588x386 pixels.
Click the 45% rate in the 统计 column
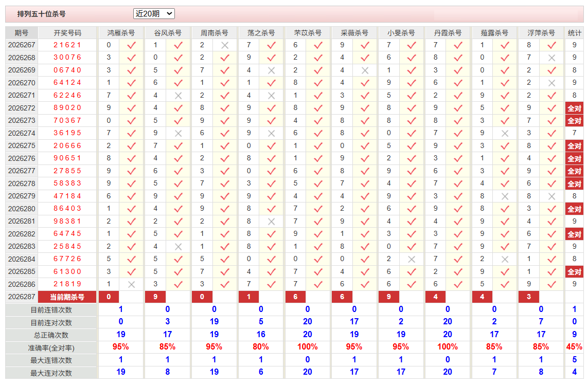click(574, 347)
